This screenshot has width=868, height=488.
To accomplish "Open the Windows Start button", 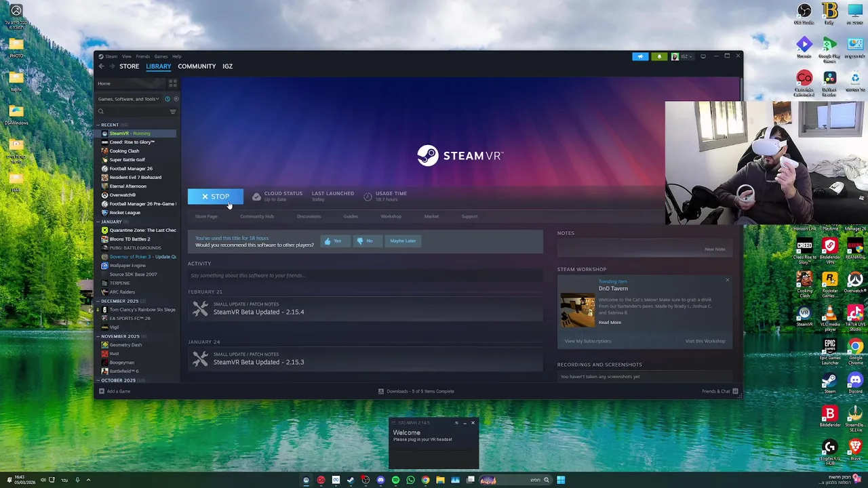I will [561, 480].
